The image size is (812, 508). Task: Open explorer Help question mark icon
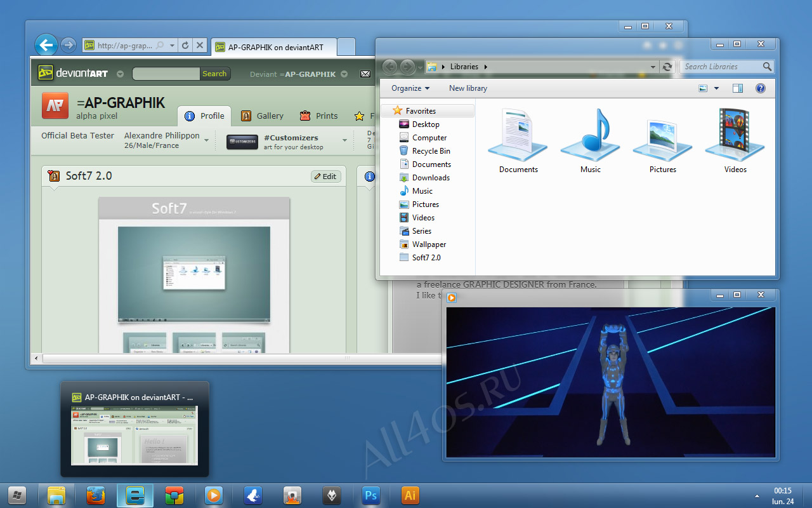tap(761, 88)
